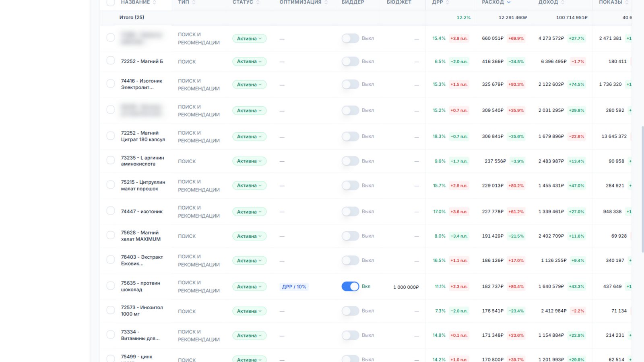Viewport: 644px width, 362px height.
Task: Tick the checkbox for 72252 - Магний Б
Action: [111, 61]
